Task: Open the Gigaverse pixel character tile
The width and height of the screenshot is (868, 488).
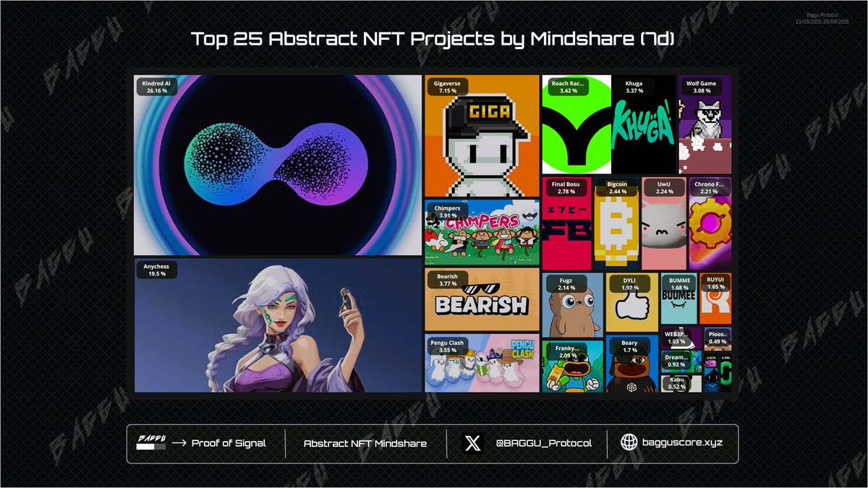Action: click(482, 135)
